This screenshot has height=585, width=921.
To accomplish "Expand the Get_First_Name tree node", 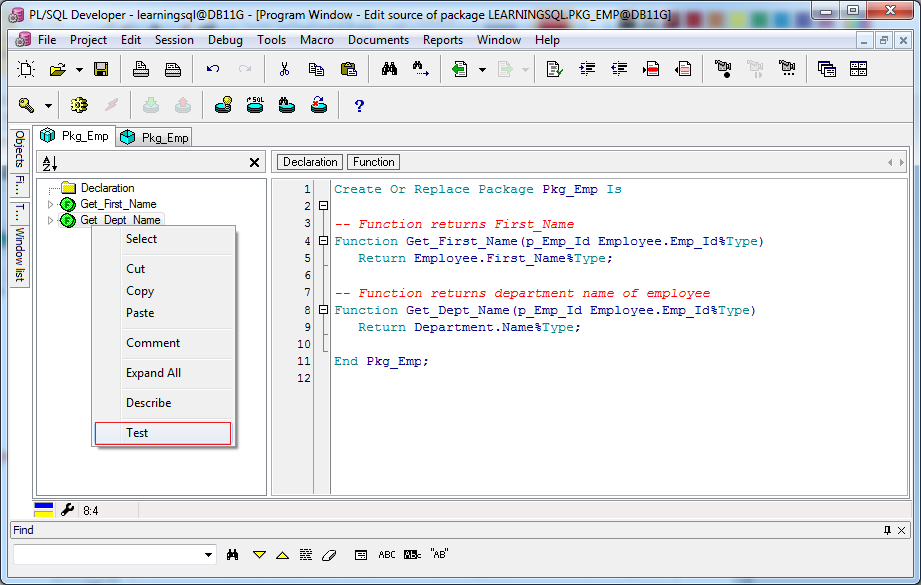I will point(51,204).
